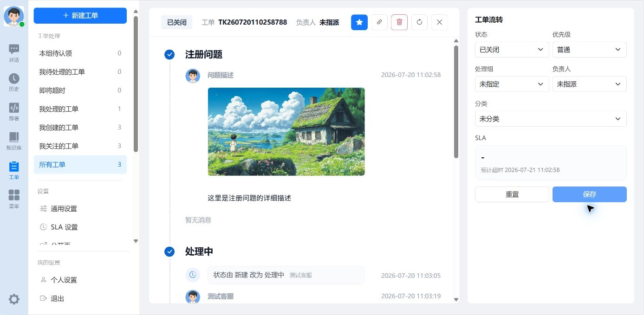Click the checkmark icon beside 处理中
This screenshot has height=315, width=644.
pos(169,251)
